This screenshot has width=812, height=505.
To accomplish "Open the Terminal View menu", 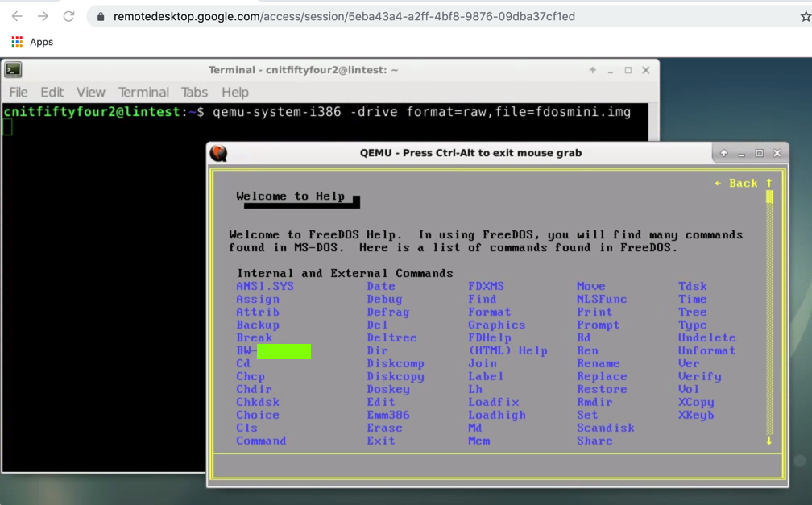I will [91, 92].
